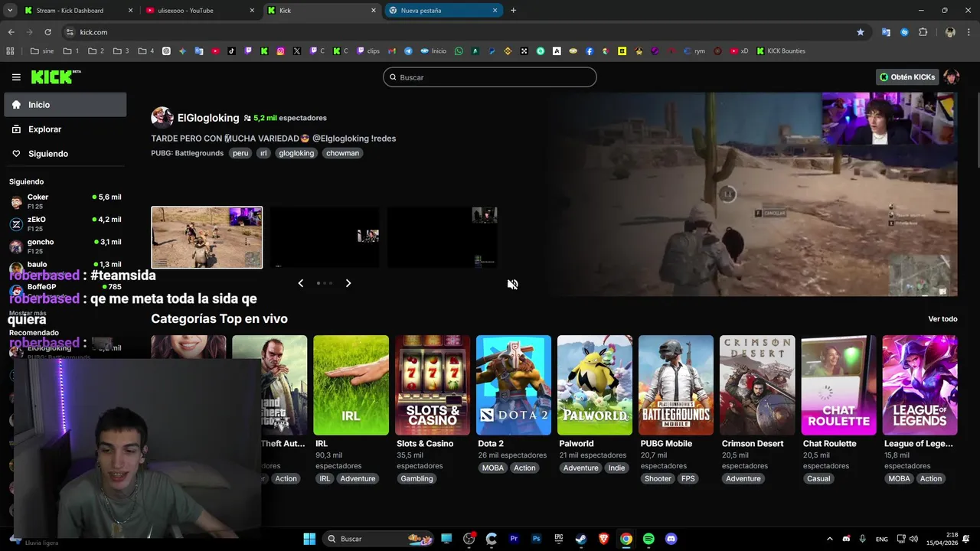Click the Kick Buscar search field
Screen dimensions: 980x551
click(490, 77)
